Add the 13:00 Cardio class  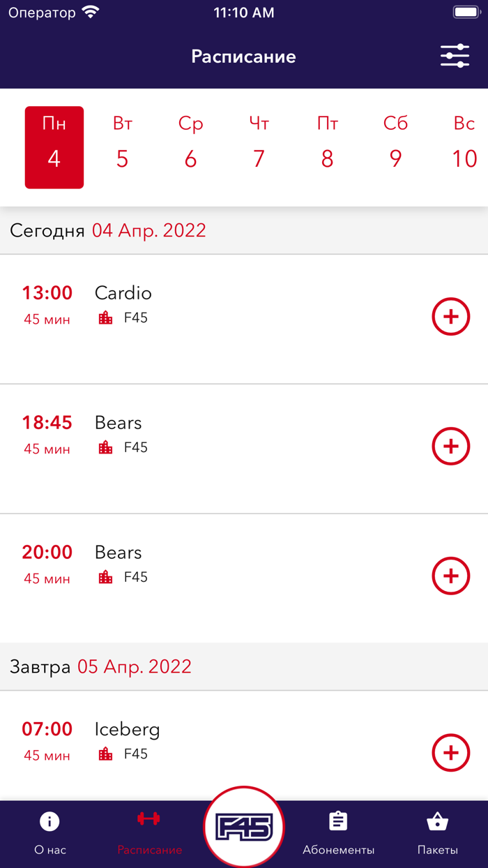pyautogui.click(x=451, y=317)
